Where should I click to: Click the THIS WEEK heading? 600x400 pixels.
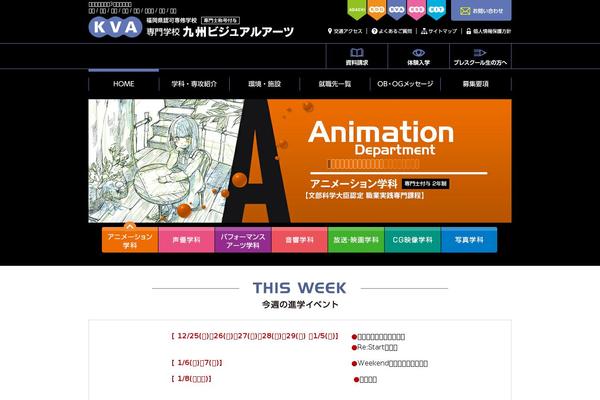[x=300, y=288]
